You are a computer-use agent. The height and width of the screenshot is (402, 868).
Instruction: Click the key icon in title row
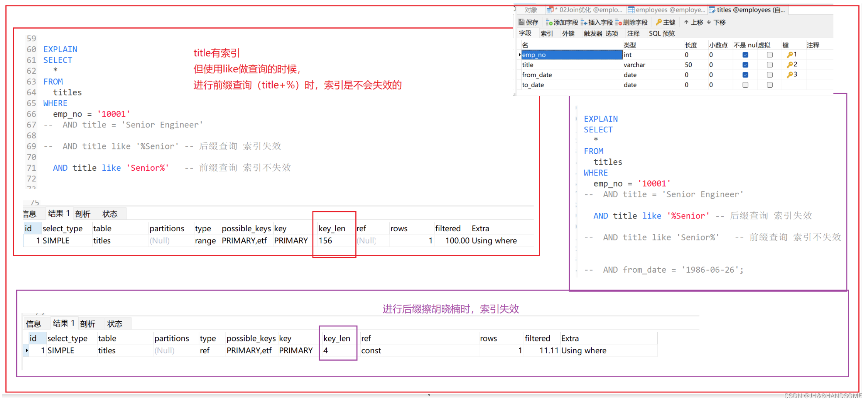(790, 65)
